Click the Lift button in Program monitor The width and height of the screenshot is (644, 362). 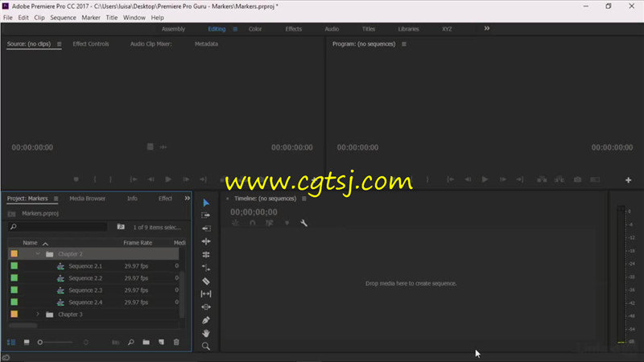(542, 179)
